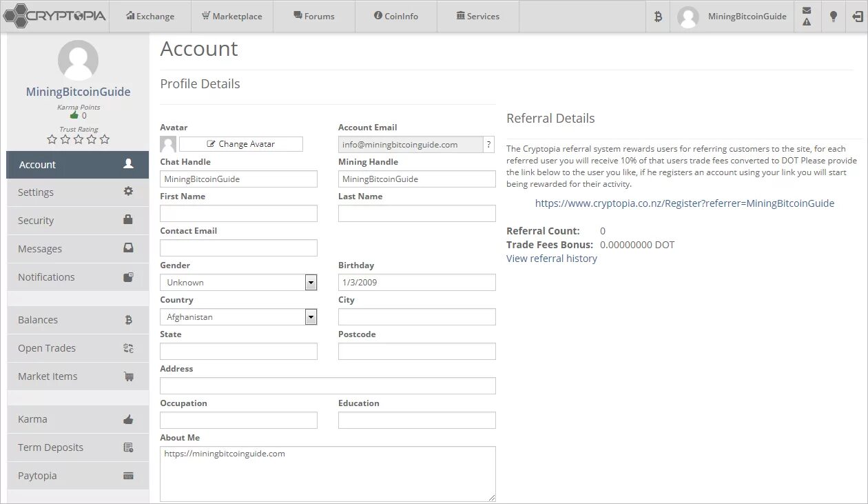Image resolution: width=868 pixels, height=504 pixels.
Task: Click the Balances bitcoin icon in sidebar
Action: click(x=128, y=320)
